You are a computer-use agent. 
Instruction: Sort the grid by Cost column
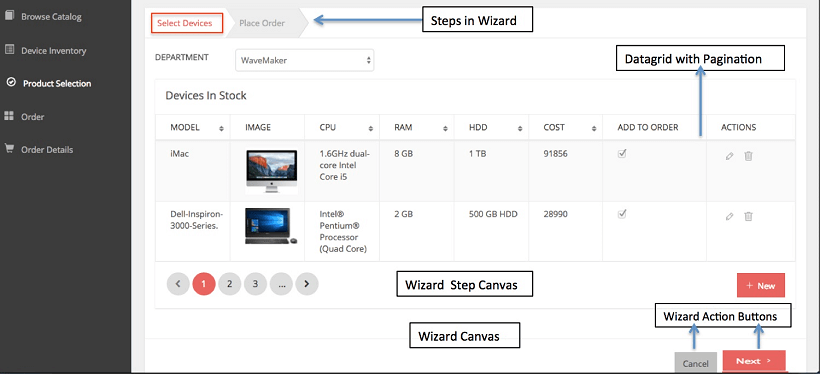[x=594, y=128]
